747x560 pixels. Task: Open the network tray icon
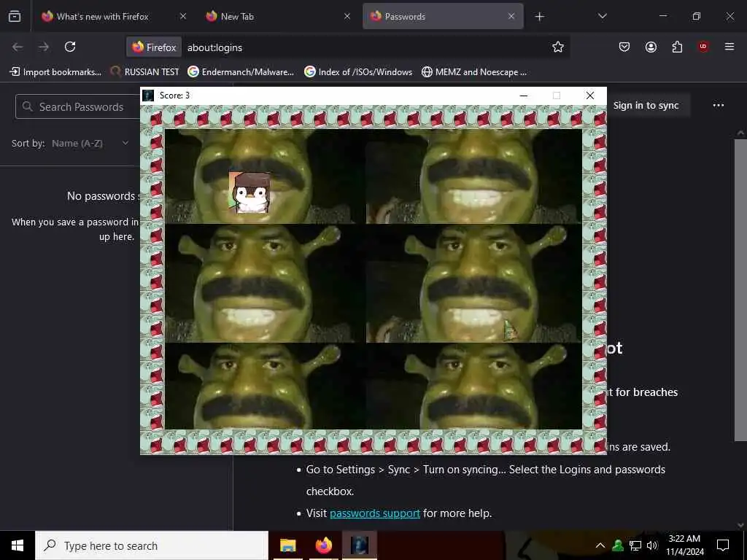[635, 545]
